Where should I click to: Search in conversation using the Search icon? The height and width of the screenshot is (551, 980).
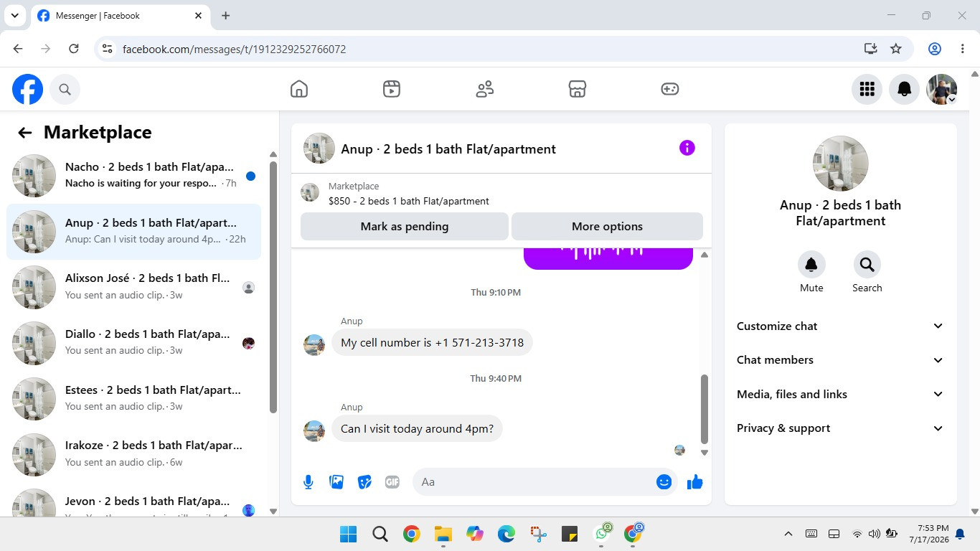click(867, 265)
